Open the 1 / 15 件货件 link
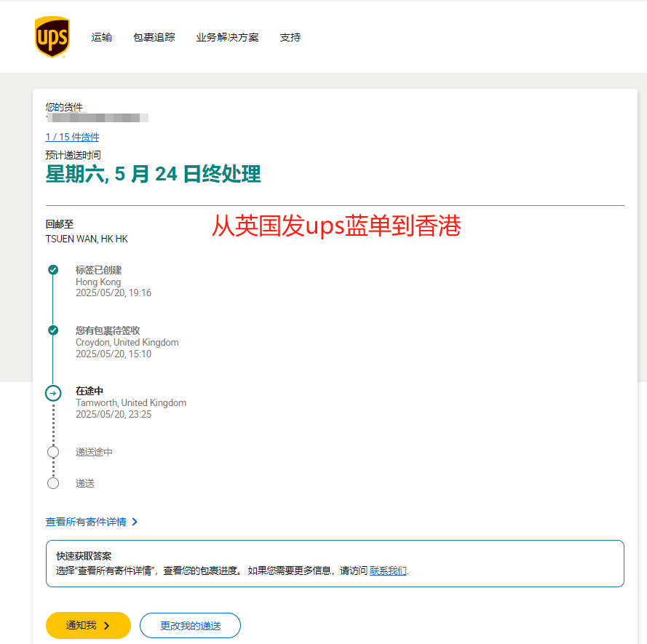This screenshot has height=644, width=647. click(72, 137)
